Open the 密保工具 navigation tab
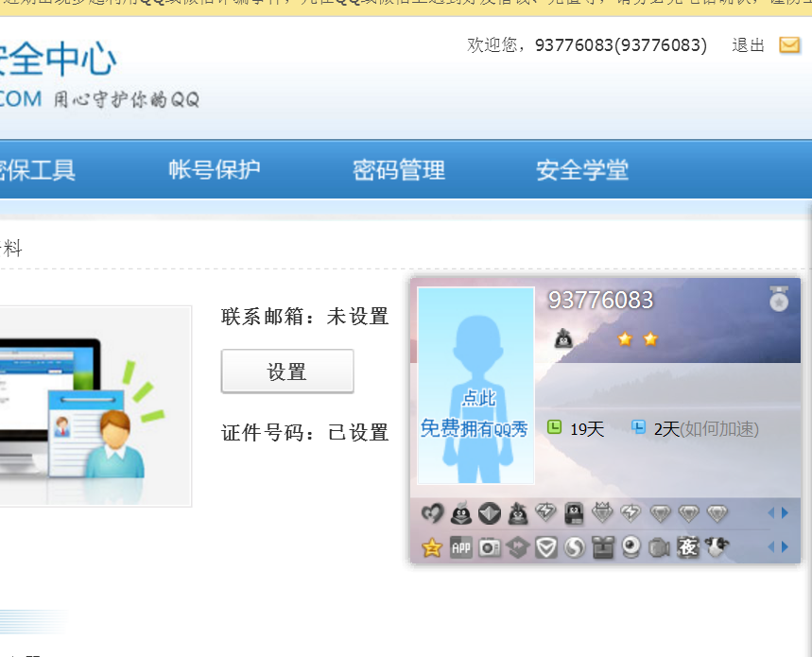The image size is (812, 657). pos(37,170)
